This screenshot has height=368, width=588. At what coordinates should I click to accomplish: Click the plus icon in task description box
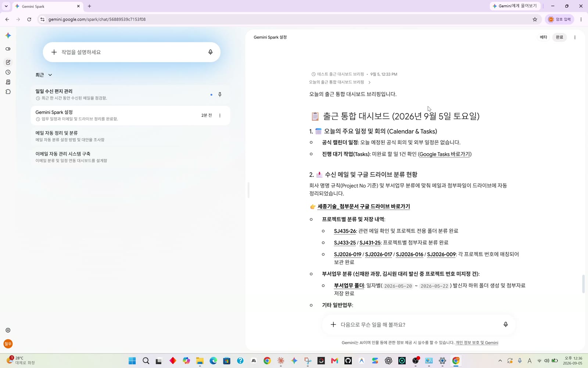pyautogui.click(x=54, y=52)
